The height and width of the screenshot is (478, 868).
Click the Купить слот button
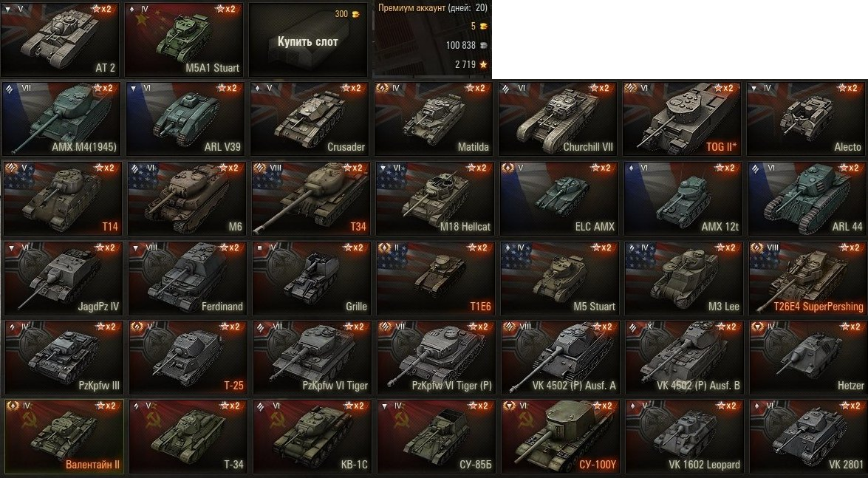pyautogui.click(x=308, y=42)
